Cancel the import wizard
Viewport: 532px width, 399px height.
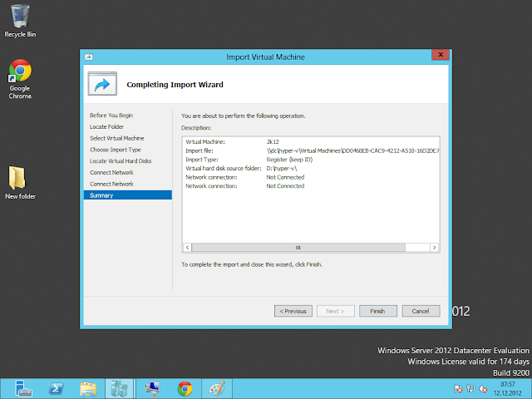[421, 311]
